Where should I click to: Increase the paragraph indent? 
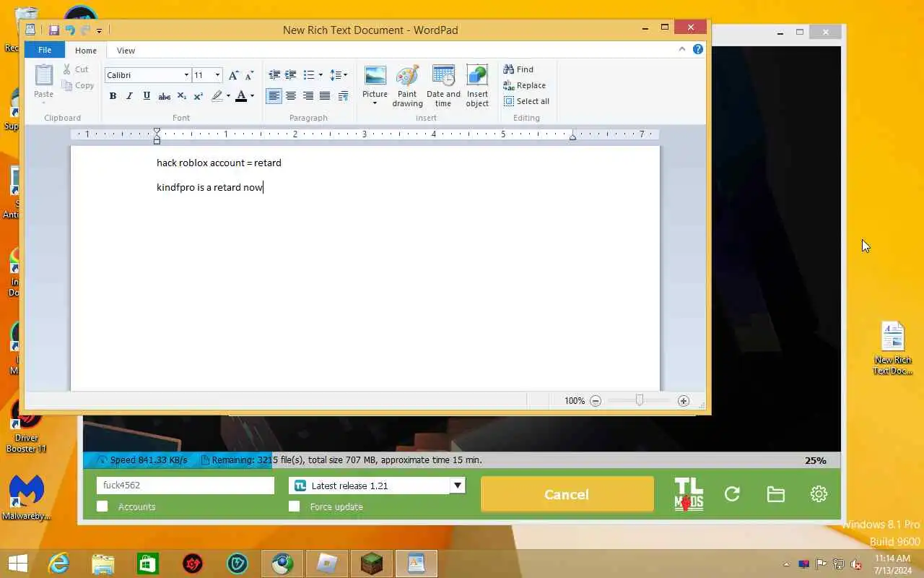click(x=291, y=75)
